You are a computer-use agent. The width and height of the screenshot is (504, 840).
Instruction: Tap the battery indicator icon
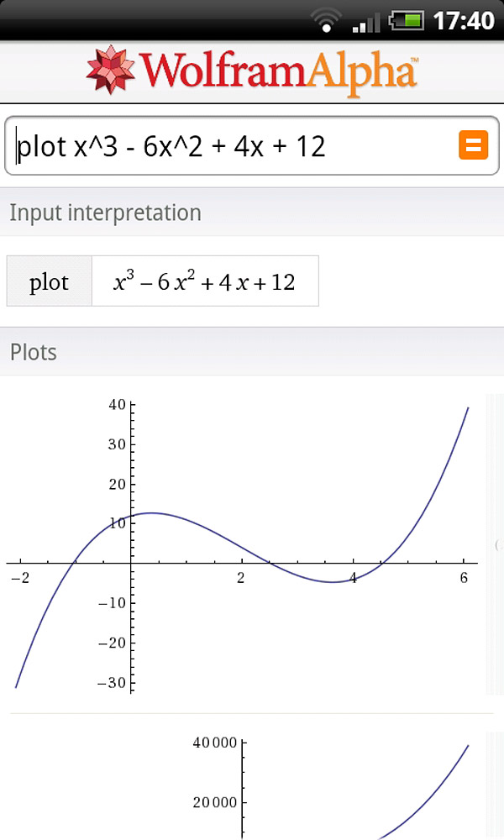[407, 20]
